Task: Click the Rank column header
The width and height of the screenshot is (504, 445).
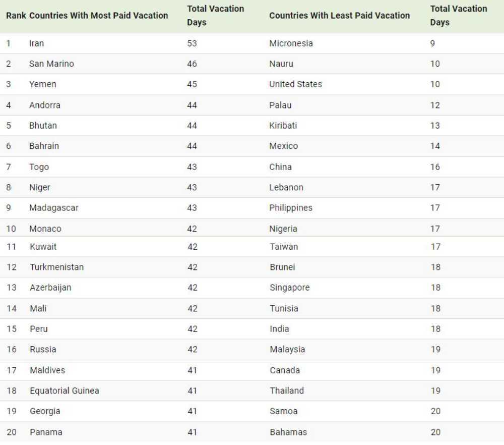Action: (x=16, y=16)
